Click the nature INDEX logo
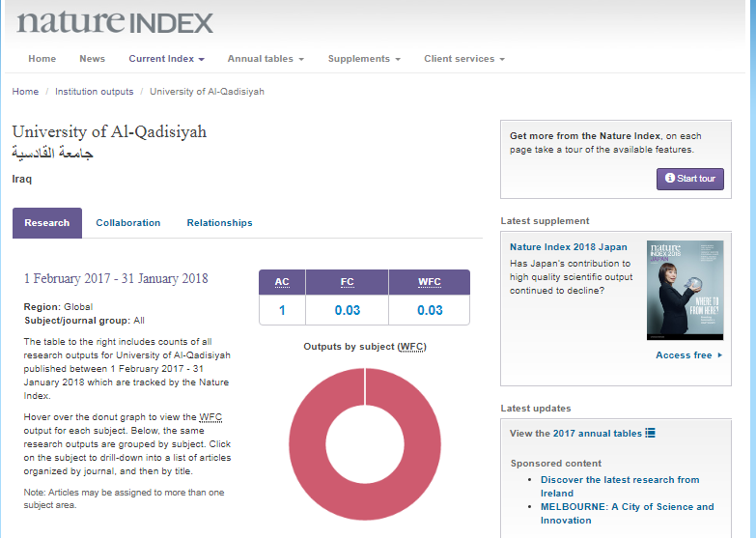The width and height of the screenshot is (756, 538). coord(115,22)
